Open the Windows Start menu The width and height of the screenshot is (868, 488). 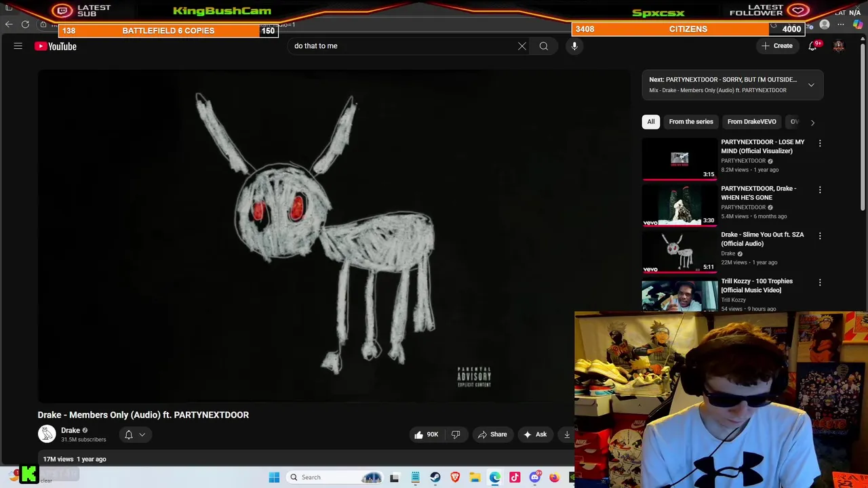[x=274, y=477]
